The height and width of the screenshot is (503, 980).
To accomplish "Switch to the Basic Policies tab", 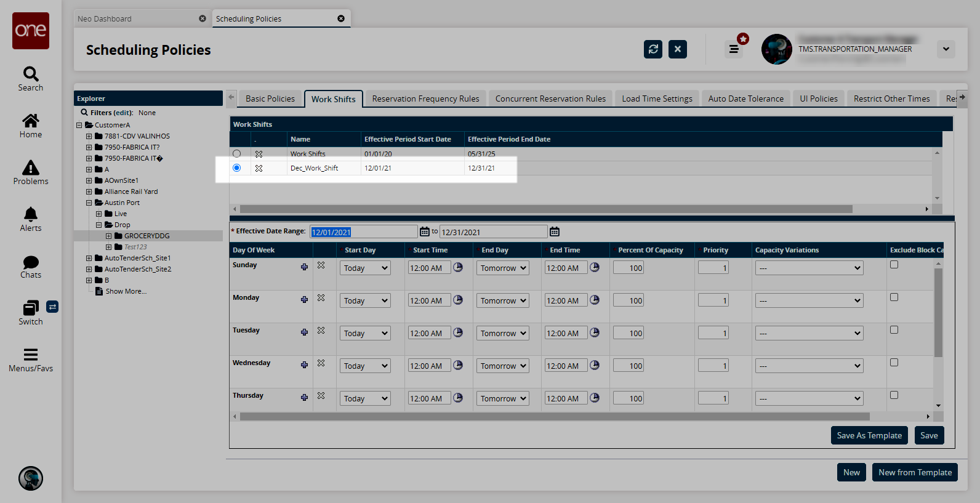I will click(270, 99).
